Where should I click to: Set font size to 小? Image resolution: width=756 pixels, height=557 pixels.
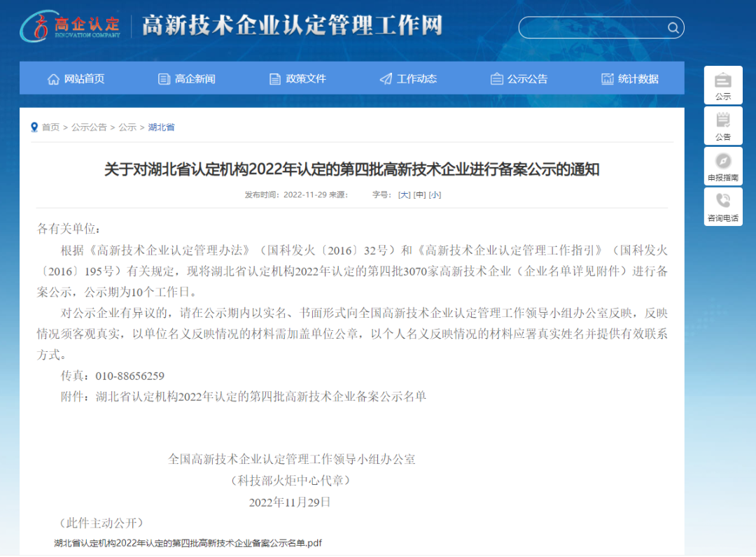(x=435, y=195)
